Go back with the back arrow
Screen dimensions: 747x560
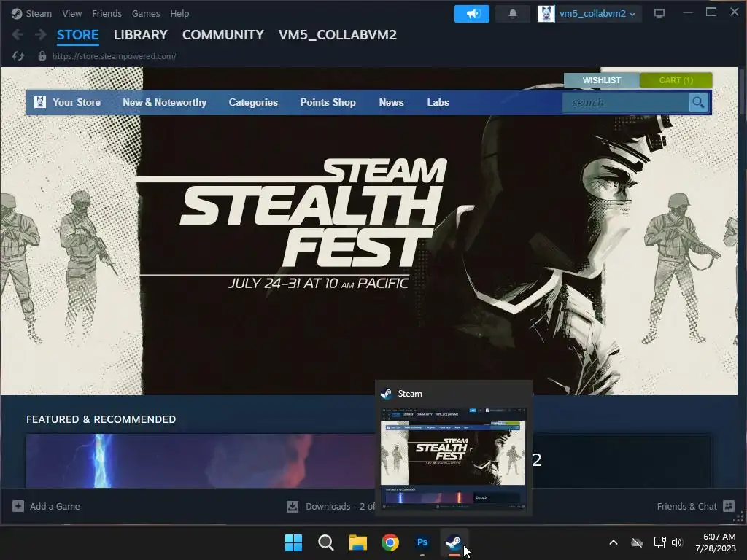click(x=18, y=34)
